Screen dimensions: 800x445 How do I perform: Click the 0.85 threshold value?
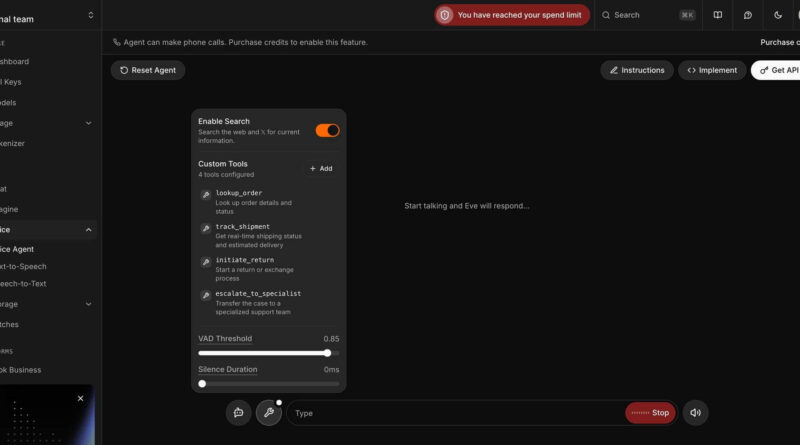click(x=331, y=339)
